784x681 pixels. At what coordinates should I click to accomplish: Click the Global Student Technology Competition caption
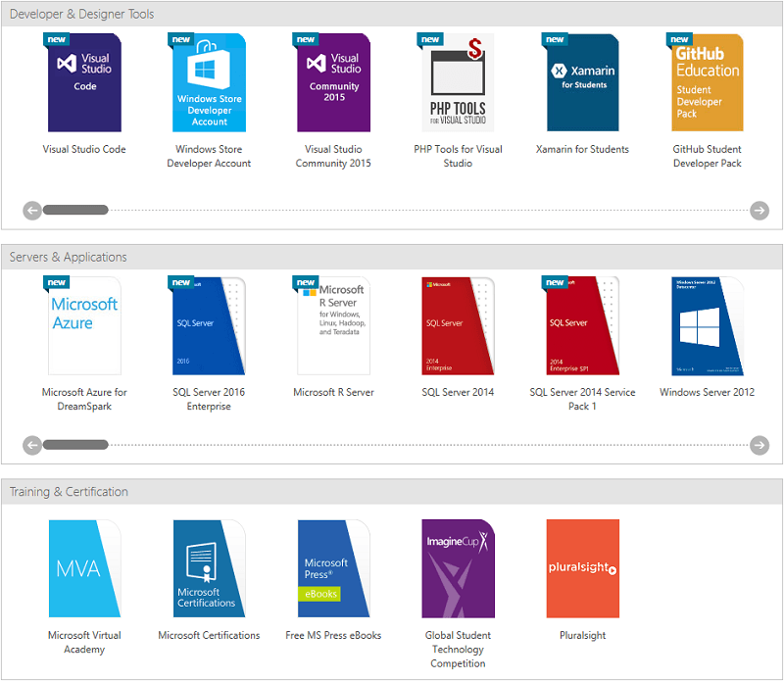coord(458,649)
